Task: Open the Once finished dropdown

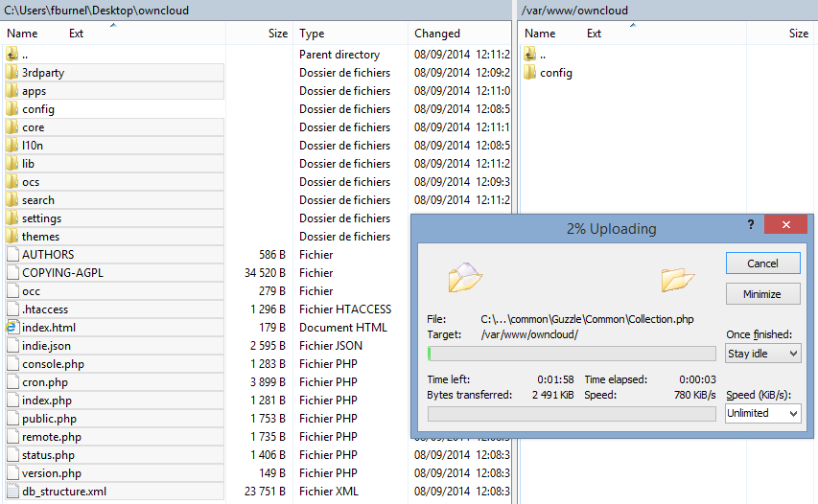Action: point(762,354)
